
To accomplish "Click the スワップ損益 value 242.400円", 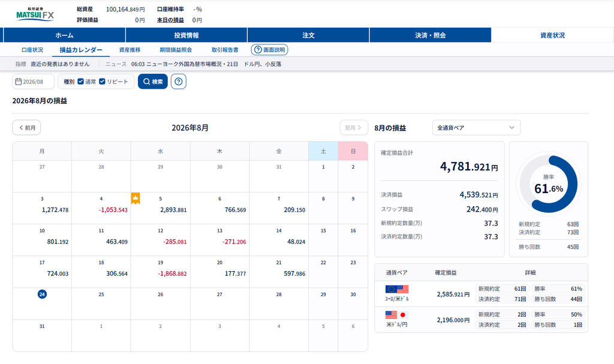I will pyautogui.click(x=482, y=209).
